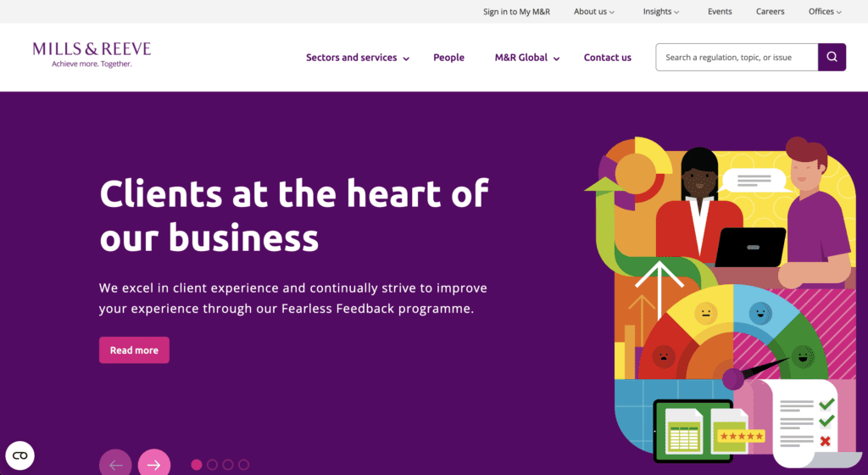868x475 pixels.
Task: Open the cookie settings icon
Action: (x=19, y=456)
